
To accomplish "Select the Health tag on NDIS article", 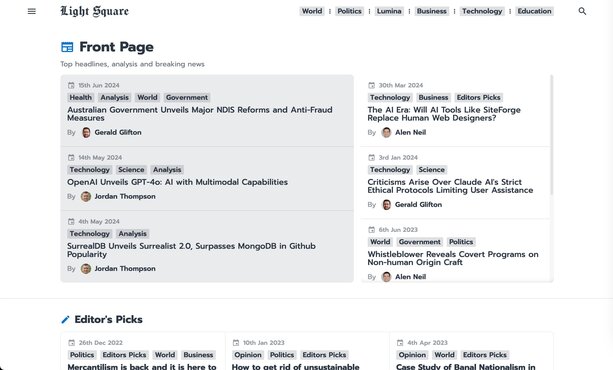I will tap(81, 97).
